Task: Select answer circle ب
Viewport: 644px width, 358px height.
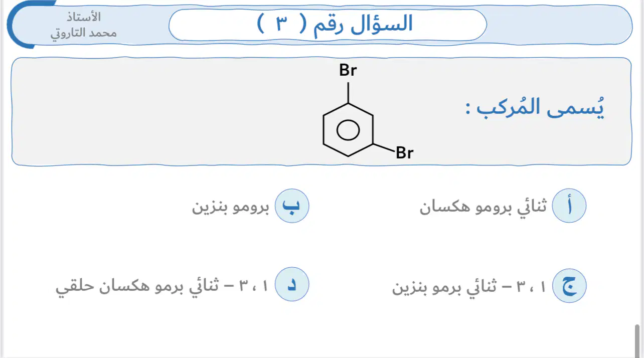Action: pyautogui.click(x=292, y=206)
